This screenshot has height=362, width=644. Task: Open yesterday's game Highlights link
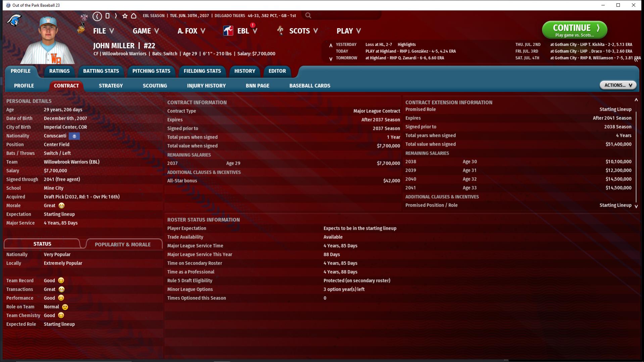click(406, 45)
